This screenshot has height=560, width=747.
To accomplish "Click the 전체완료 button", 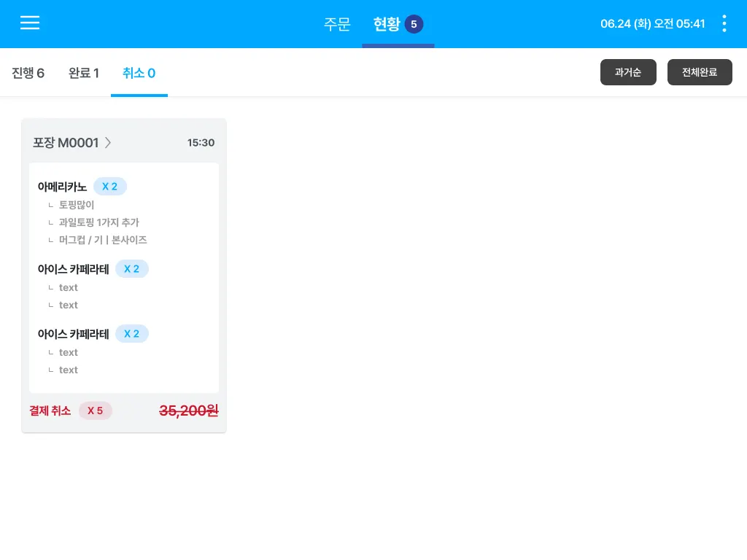I will point(700,72).
